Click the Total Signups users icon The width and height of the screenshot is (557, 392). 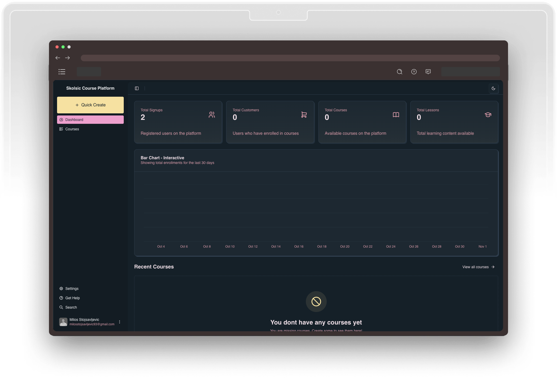(x=212, y=115)
